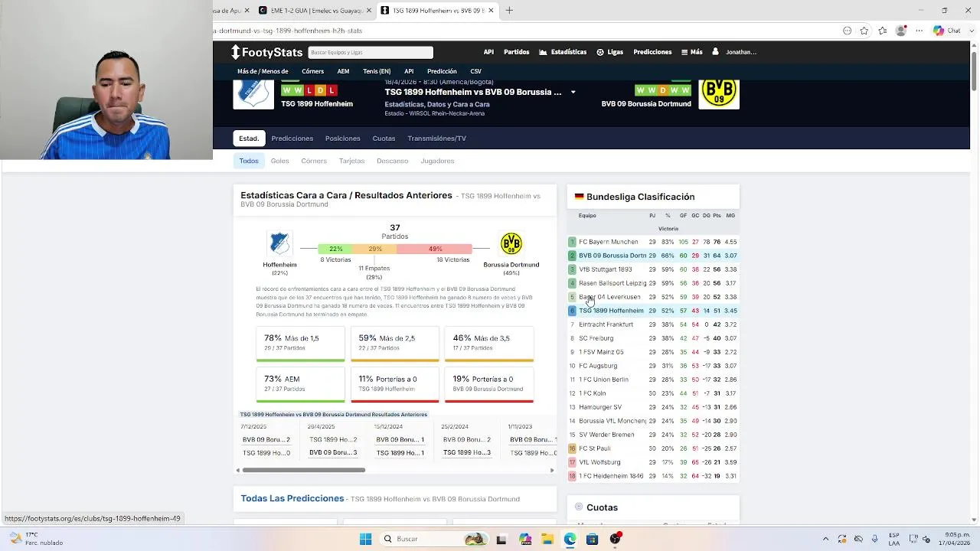The width and height of the screenshot is (980, 551).
Task: Click the '73% AEM' stat card
Action: [x=300, y=385]
